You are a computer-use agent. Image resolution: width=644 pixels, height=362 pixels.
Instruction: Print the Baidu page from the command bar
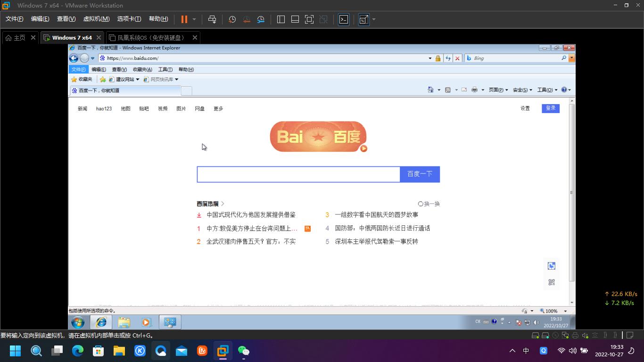coord(474,90)
